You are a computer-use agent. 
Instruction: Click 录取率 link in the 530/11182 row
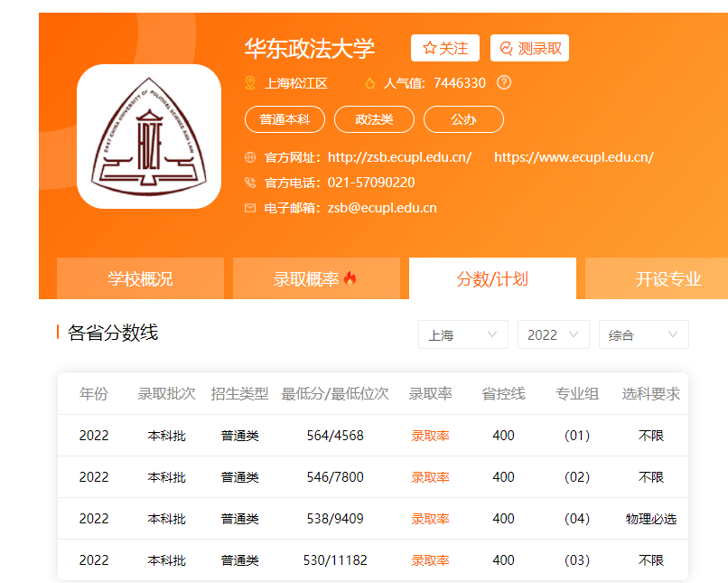click(x=431, y=560)
